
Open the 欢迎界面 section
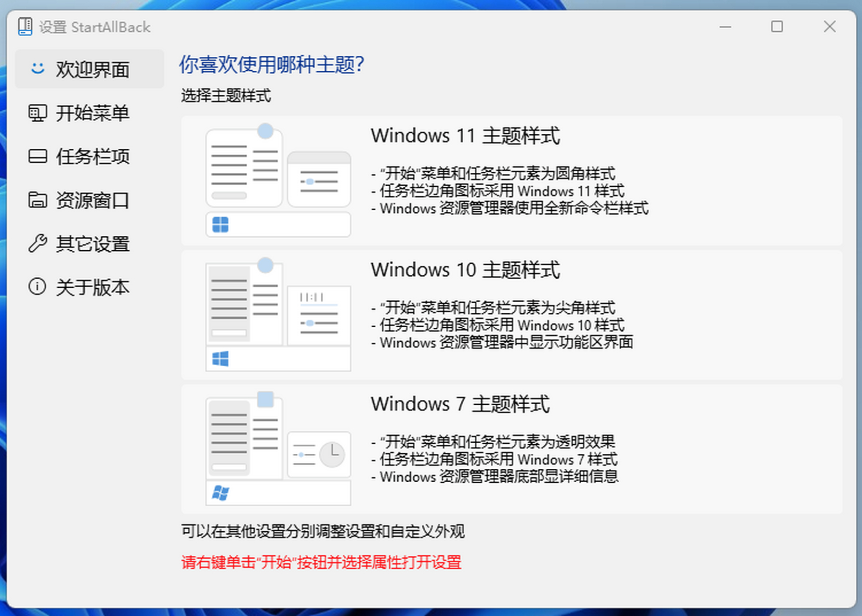tap(90, 69)
